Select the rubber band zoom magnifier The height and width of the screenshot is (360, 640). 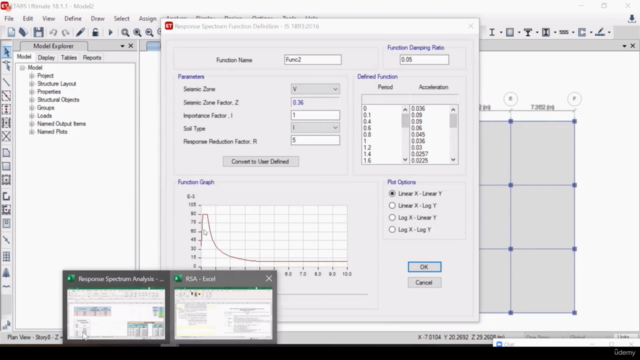(125, 32)
